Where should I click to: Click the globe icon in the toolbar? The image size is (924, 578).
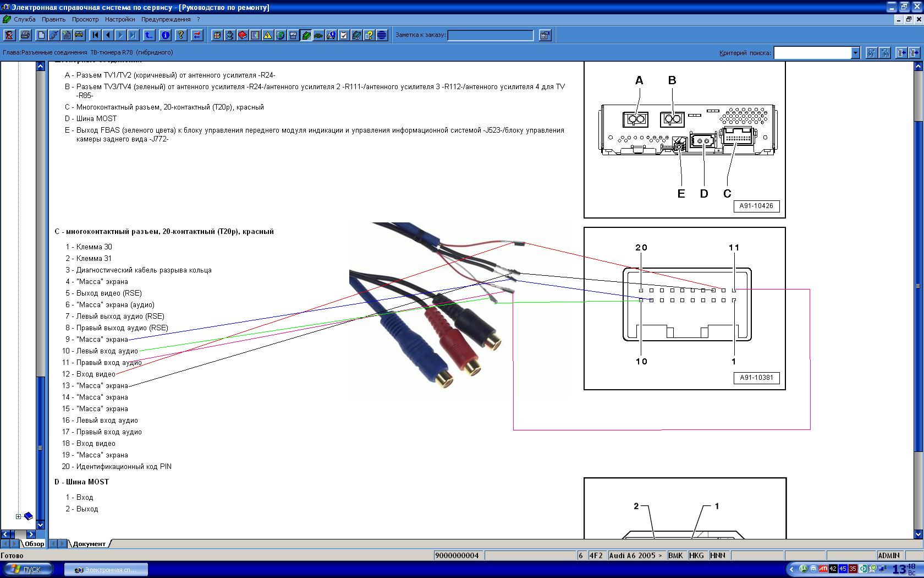[x=280, y=35]
